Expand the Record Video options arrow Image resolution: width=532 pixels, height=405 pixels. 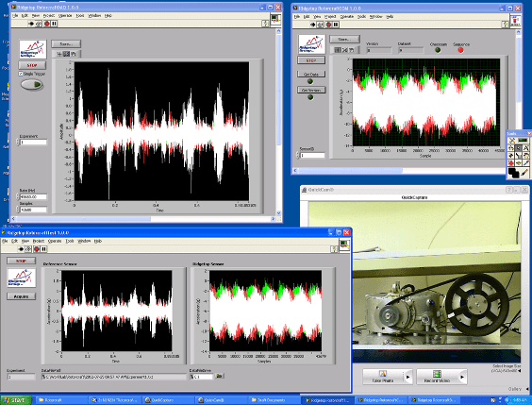(x=462, y=377)
